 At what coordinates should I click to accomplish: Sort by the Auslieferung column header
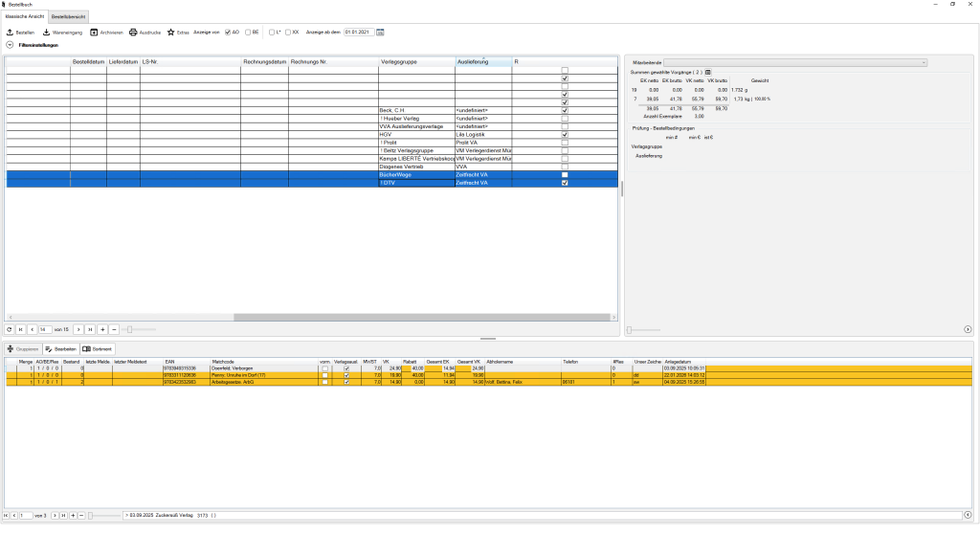[x=482, y=62]
